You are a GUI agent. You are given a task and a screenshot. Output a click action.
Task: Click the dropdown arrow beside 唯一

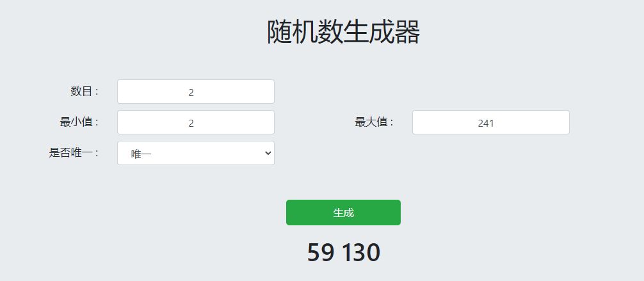[268, 153]
